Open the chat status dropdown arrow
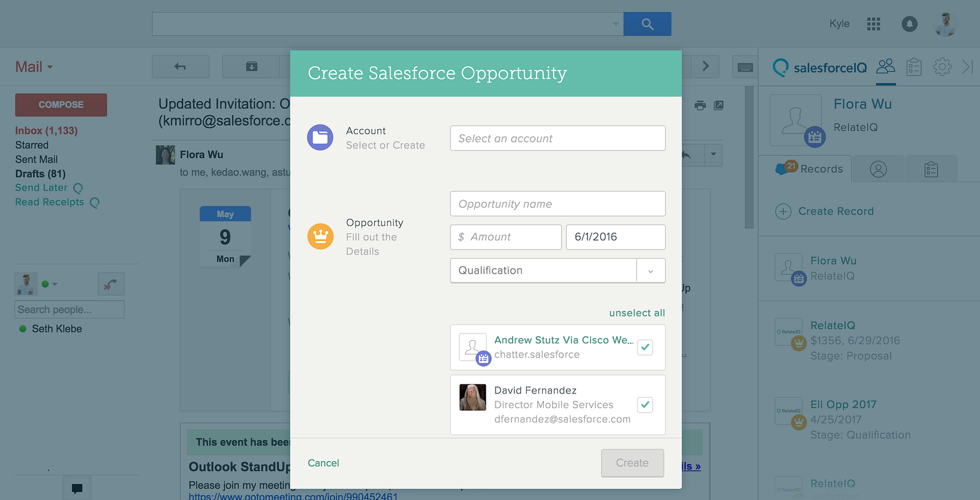Screen dimensions: 980x500 pos(55,284)
